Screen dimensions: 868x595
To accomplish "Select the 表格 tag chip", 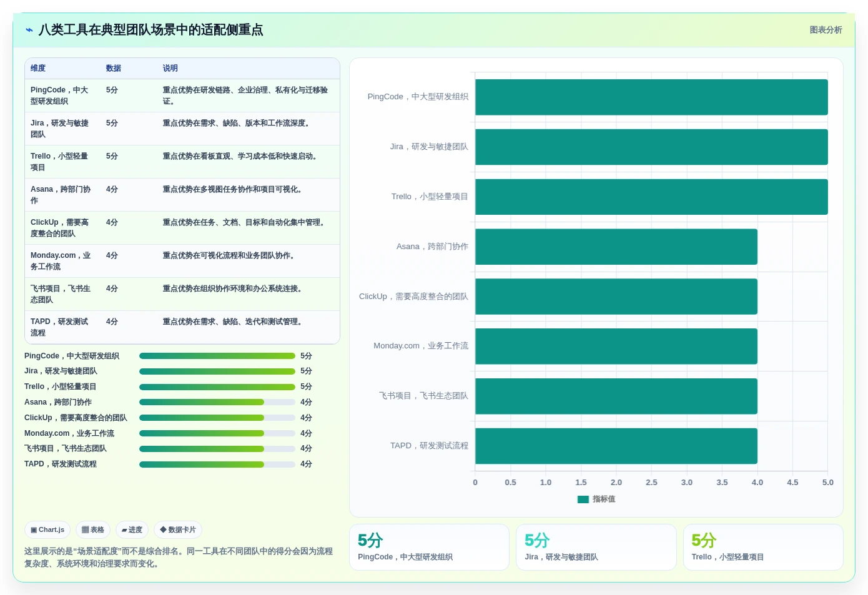I will [93, 529].
